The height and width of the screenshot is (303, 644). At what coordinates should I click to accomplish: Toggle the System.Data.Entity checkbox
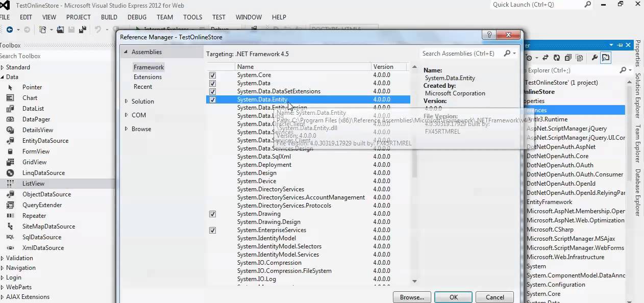[x=212, y=99]
